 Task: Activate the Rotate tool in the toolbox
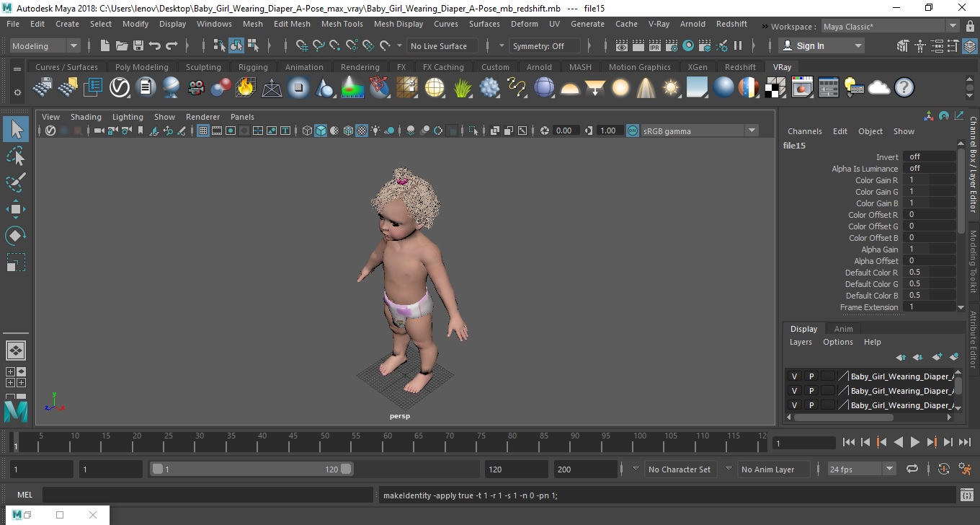click(16, 236)
